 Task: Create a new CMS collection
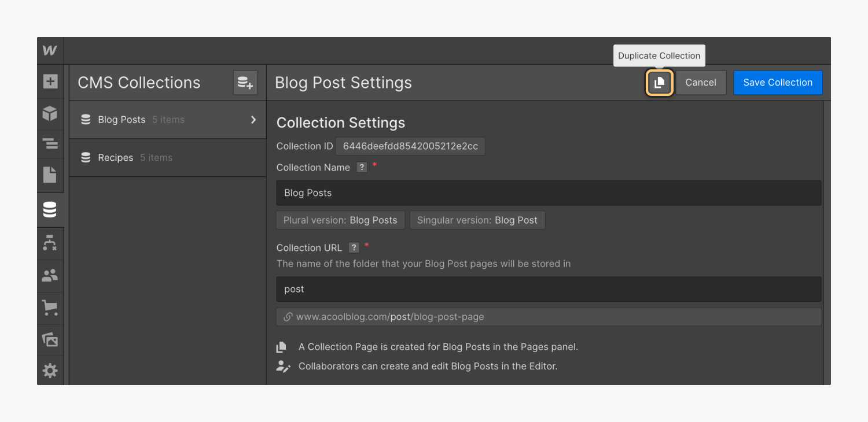(245, 83)
